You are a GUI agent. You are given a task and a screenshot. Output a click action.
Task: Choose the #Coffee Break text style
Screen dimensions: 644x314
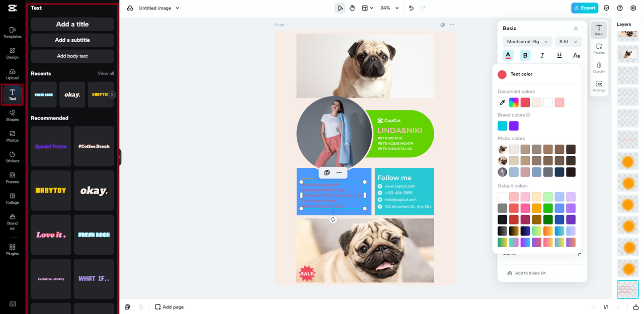(94, 146)
